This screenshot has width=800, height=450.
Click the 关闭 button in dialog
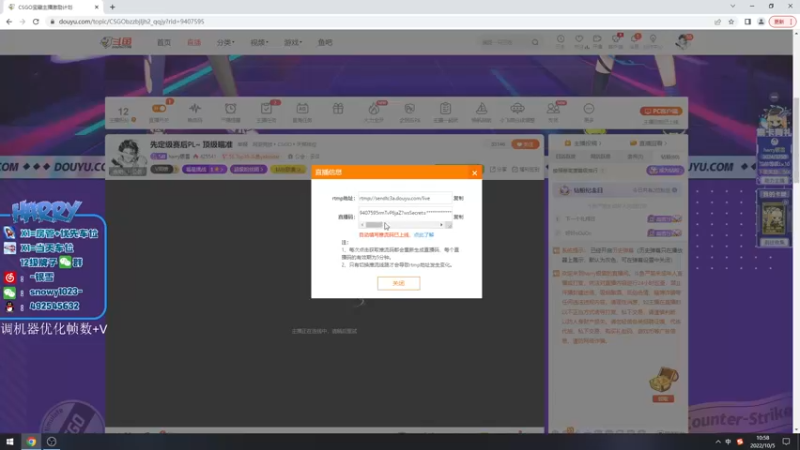[x=398, y=283]
